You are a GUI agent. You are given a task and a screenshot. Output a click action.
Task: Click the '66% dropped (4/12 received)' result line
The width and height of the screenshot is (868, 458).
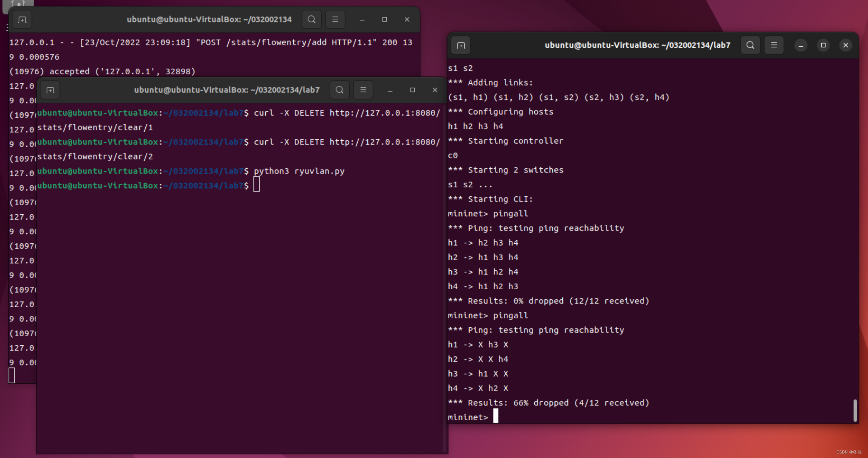pyautogui.click(x=549, y=403)
